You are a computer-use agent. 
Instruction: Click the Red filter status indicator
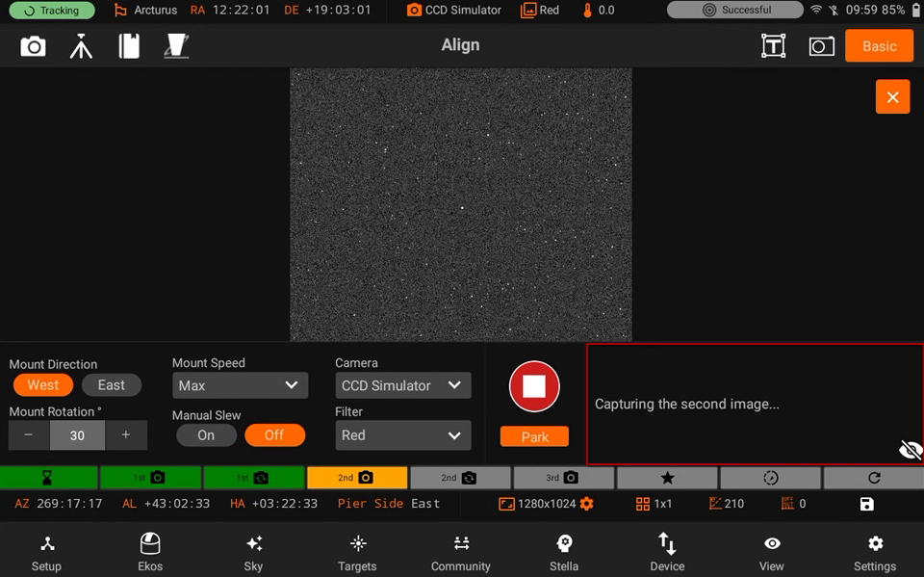540,10
